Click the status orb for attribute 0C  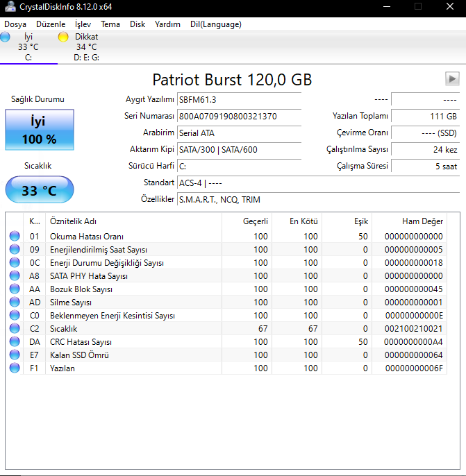[15, 262]
